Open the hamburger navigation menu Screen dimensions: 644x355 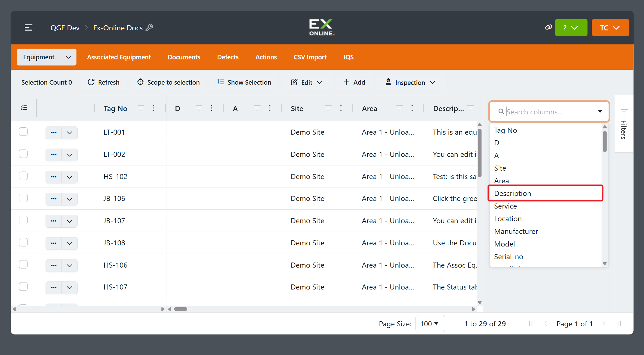(x=28, y=28)
